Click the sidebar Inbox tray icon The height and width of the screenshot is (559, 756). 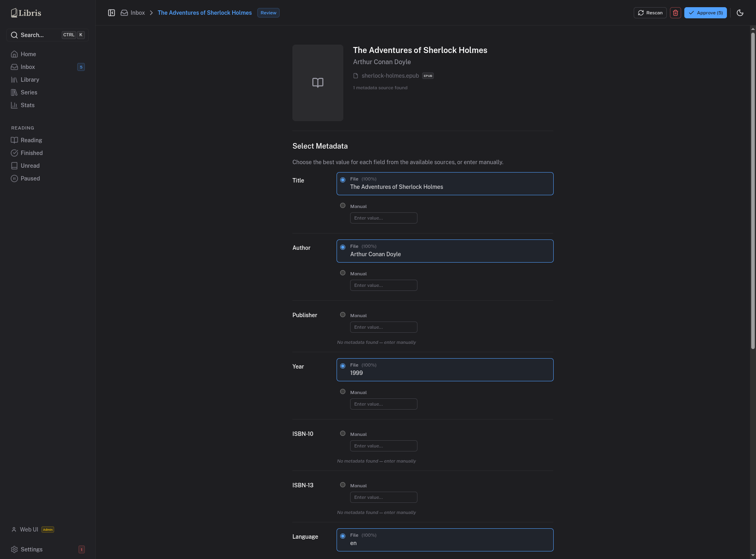14,67
